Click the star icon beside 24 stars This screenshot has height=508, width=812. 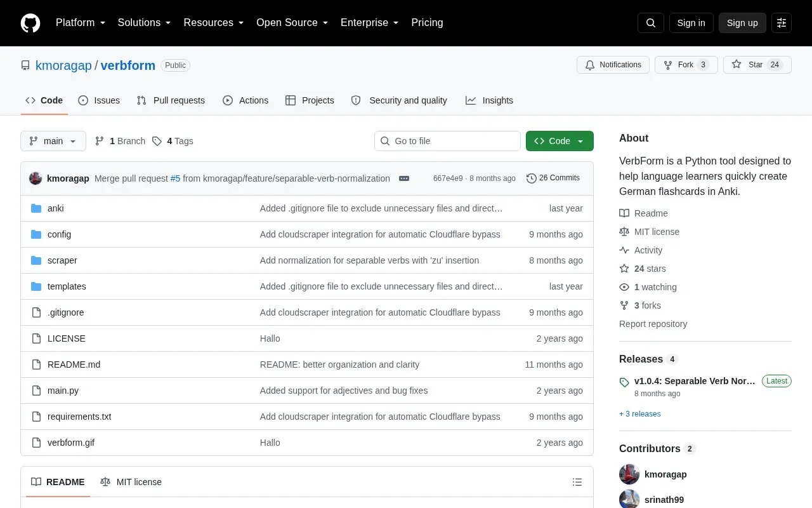coord(624,269)
